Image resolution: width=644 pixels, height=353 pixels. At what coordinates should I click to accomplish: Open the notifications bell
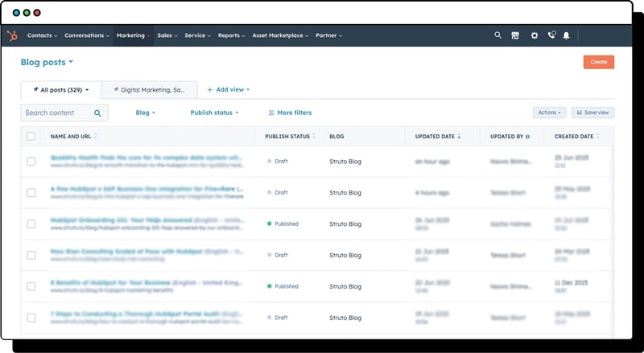point(567,35)
